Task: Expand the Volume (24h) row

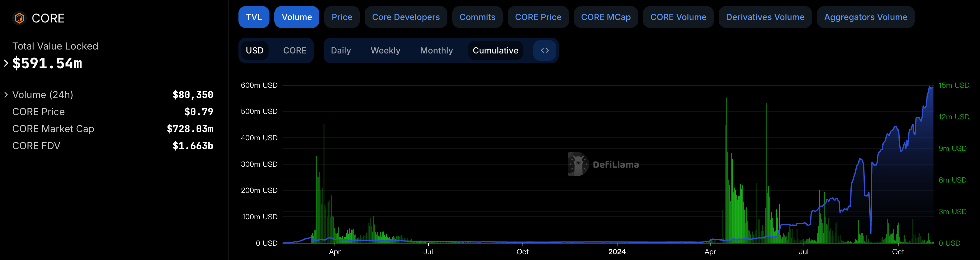Action: [x=6, y=95]
